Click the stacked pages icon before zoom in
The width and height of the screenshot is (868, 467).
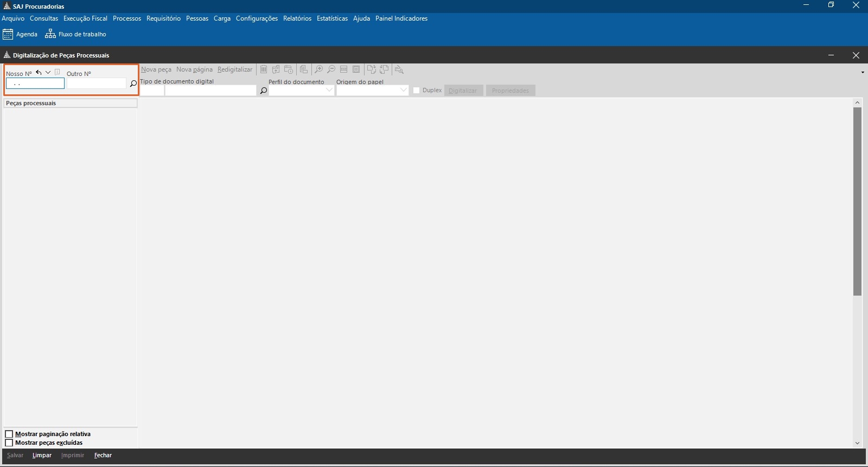[304, 69]
